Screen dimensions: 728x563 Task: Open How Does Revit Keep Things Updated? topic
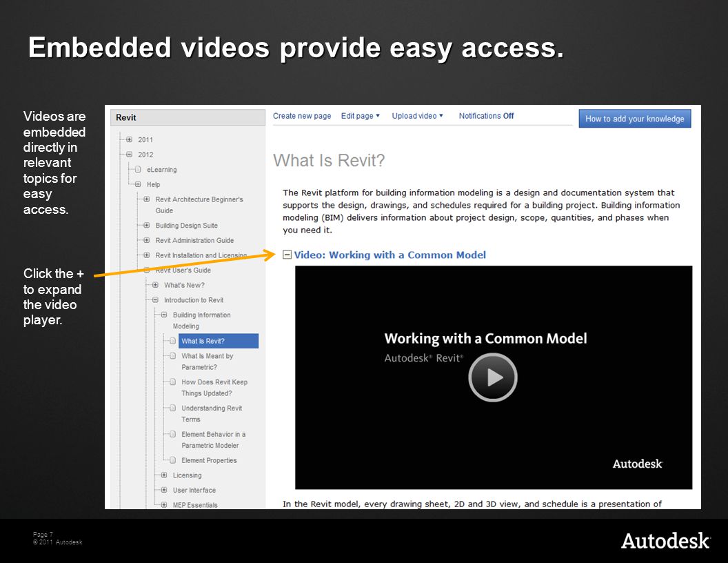tap(214, 388)
